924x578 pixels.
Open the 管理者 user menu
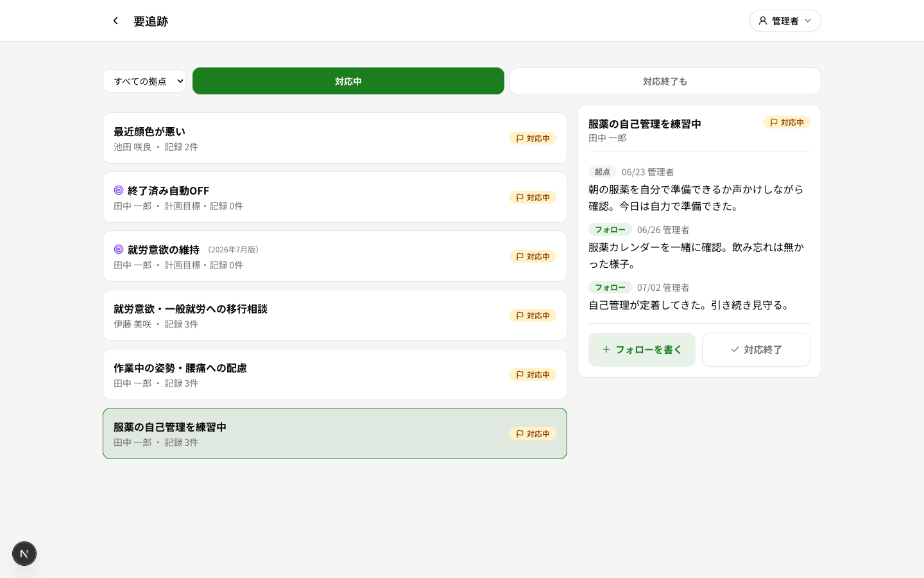pos(785,21)
